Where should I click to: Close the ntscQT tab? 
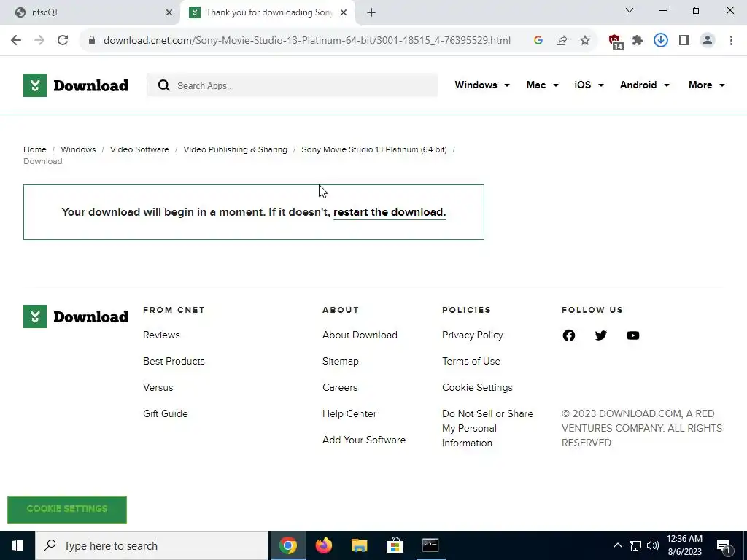(x=169, y=12)
